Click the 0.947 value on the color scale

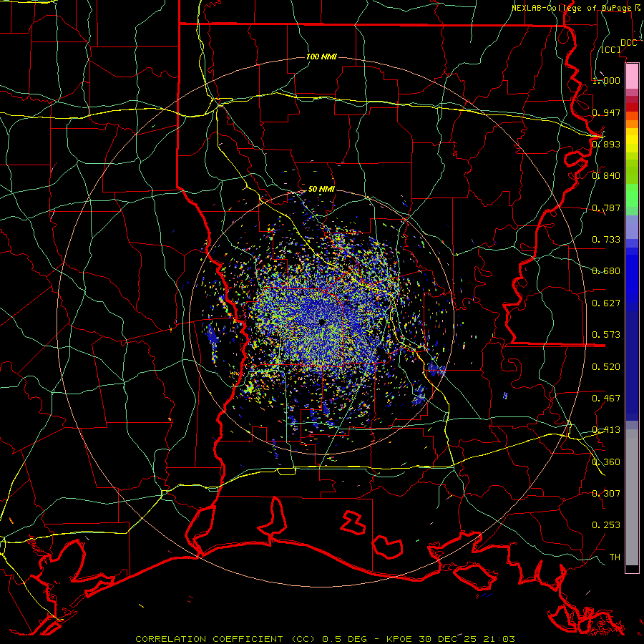coord(606,112)
